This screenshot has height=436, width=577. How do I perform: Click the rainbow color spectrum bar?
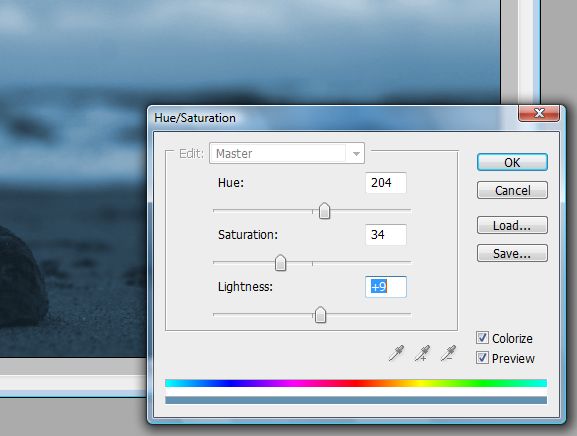click(x=356, y=383)
